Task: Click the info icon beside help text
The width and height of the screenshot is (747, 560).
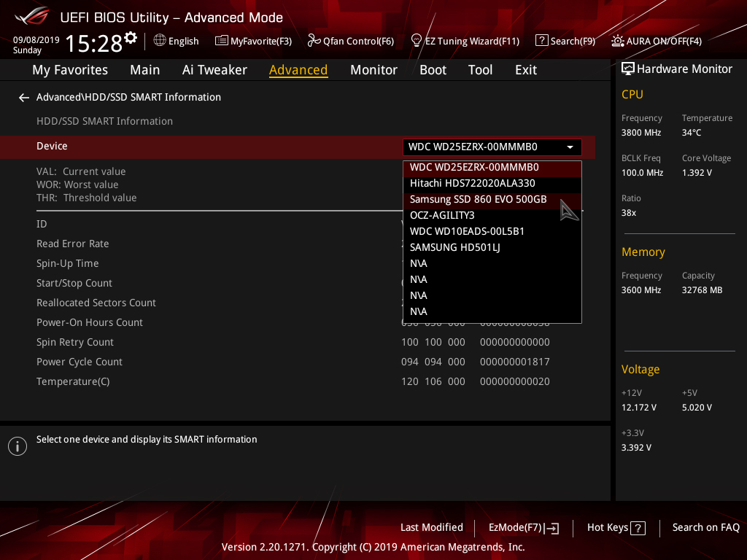Action: (x=18, y=446)
